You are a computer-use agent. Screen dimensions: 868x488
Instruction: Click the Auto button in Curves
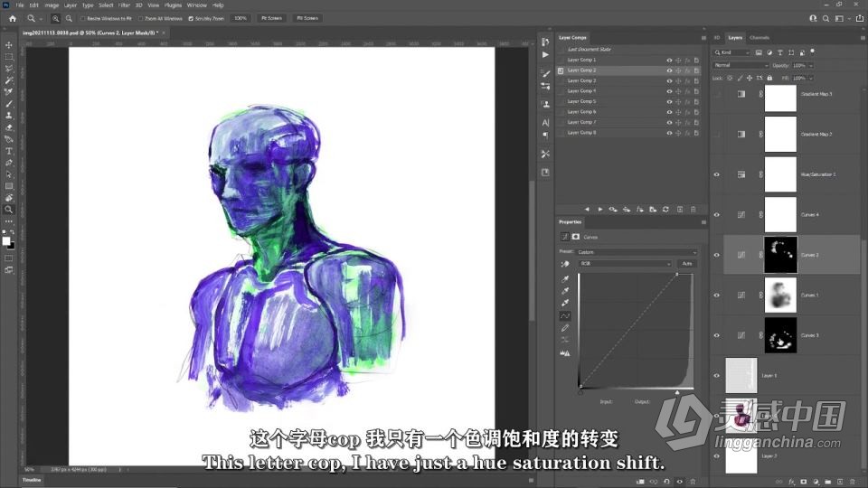click(x=687, y=263)
